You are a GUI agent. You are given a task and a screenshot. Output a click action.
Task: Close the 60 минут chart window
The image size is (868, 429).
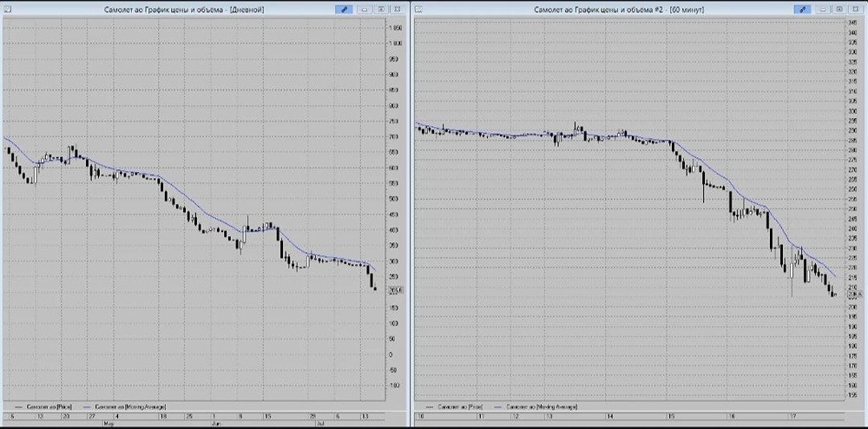pos(856,10)
